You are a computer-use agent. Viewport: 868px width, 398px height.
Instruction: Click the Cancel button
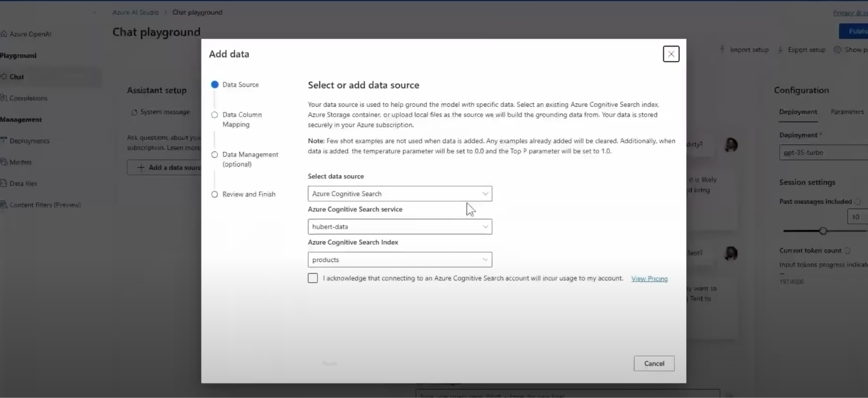click(x=654, y=363)
